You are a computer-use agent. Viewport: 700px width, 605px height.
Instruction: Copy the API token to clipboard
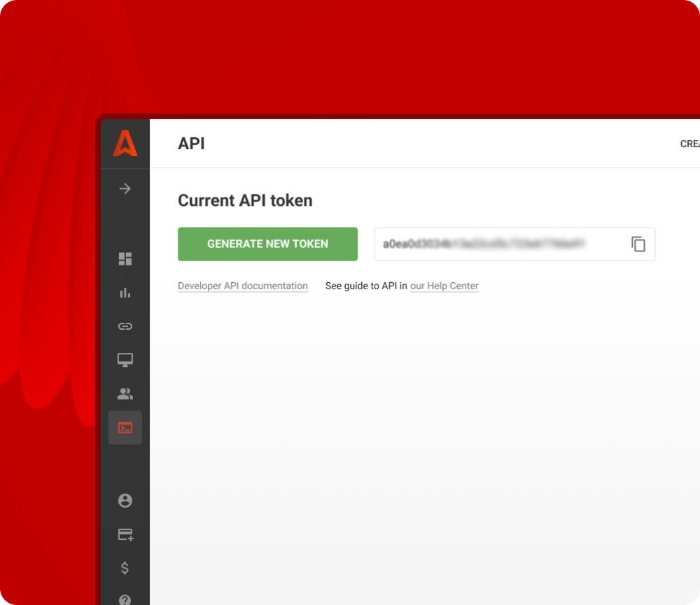coord(638,244)
